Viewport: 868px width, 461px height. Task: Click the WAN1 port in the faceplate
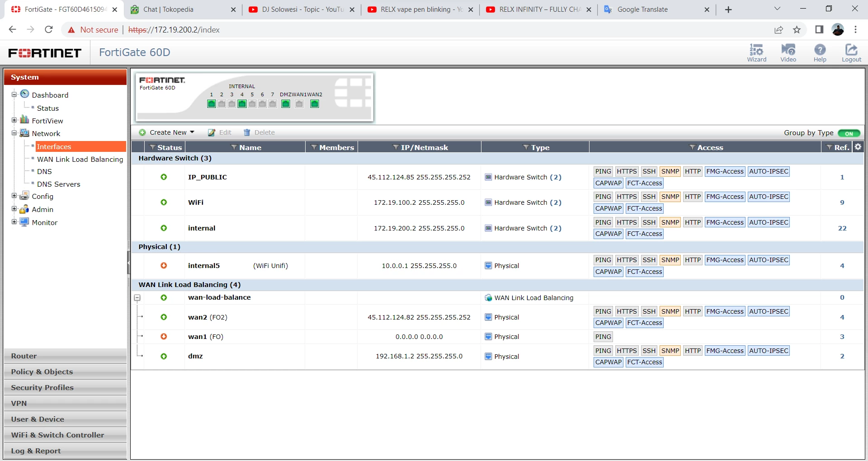pyautogui.click(x=299, y=104)
